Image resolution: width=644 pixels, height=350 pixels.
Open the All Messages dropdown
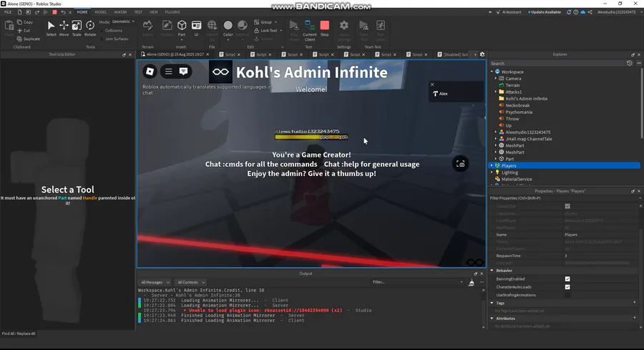[x=155, y=282]
